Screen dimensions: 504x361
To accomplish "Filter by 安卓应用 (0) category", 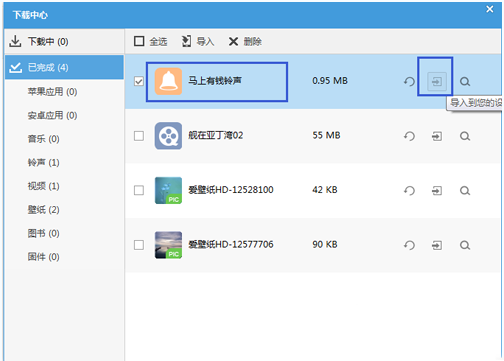I will 52,115.
